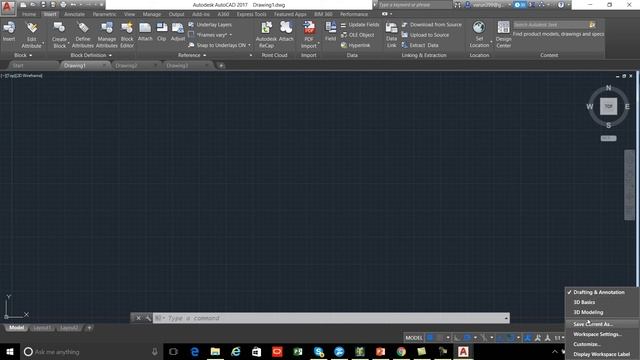Switch to the Home ribbon tab
The image size is (640, 360).
pyautogui.click(x=29, y=14)
